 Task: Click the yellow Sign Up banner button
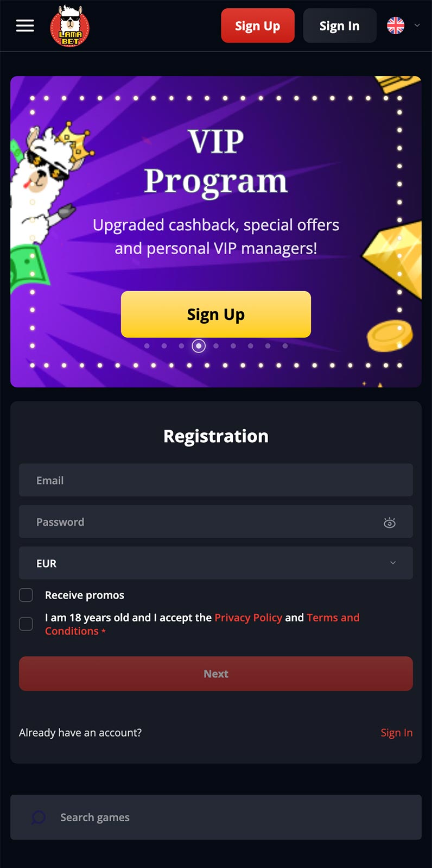[x=216, y=315]
